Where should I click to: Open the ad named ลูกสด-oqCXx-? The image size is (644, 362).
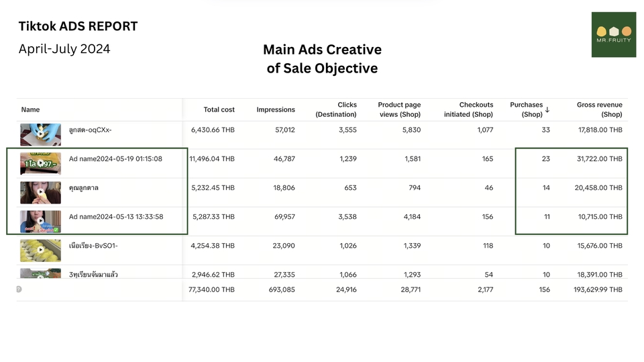point(90,130)
